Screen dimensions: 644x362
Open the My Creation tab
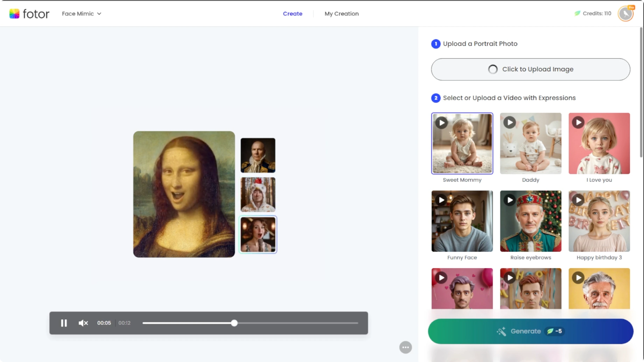pos(341,14)
